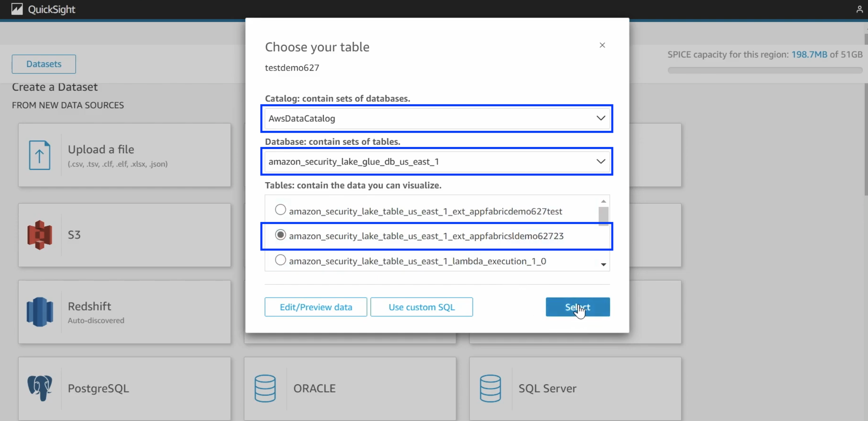Viewport: 868px width, 421px height.
Task: Click the QuickSight logo
Action: pyautogui.click(x=42, y=9)
